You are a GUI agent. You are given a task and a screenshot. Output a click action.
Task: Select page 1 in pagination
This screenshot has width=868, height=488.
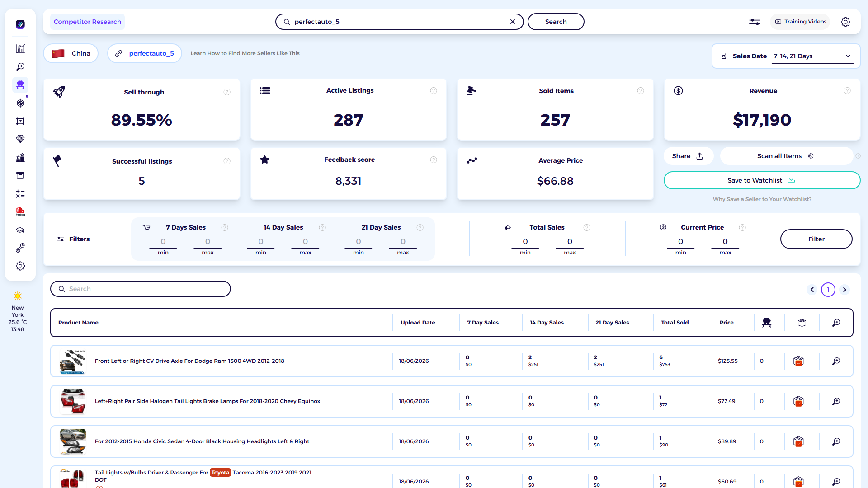(828, 290)
